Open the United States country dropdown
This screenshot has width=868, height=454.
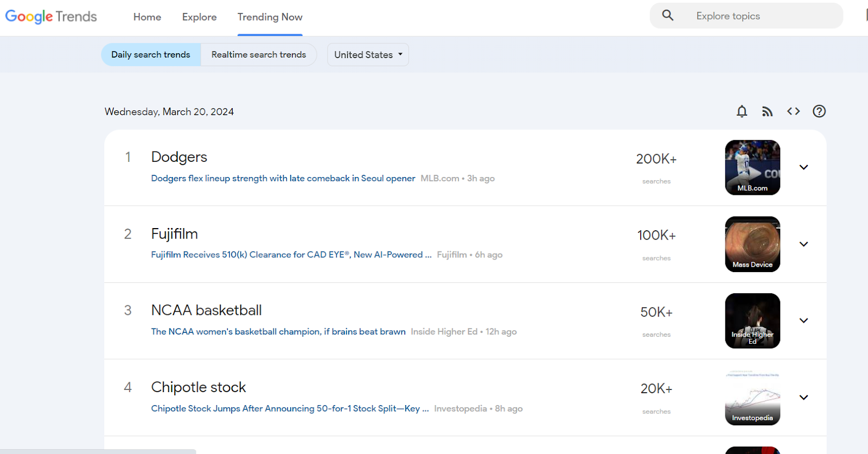coord(368,55)
